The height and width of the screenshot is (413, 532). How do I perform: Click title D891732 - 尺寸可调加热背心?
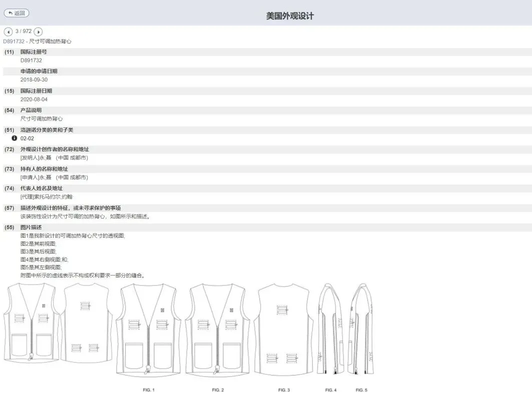coord(38,41)
